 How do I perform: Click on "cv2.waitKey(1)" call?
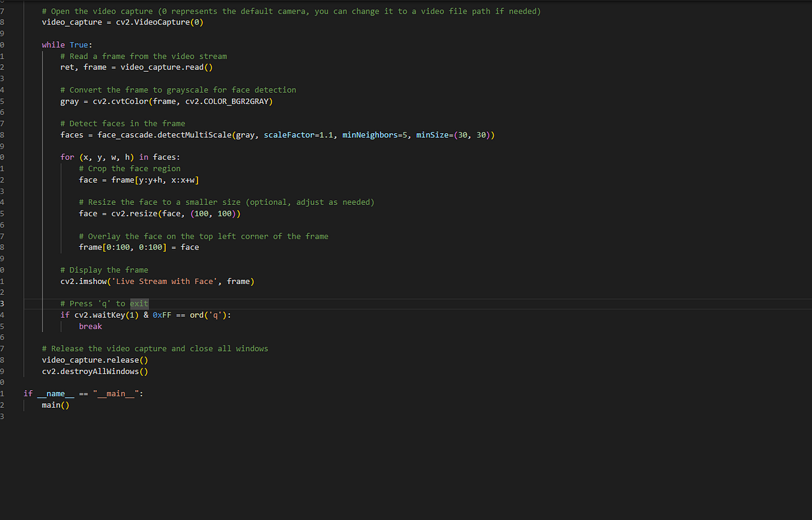click(x=106, y=315)
